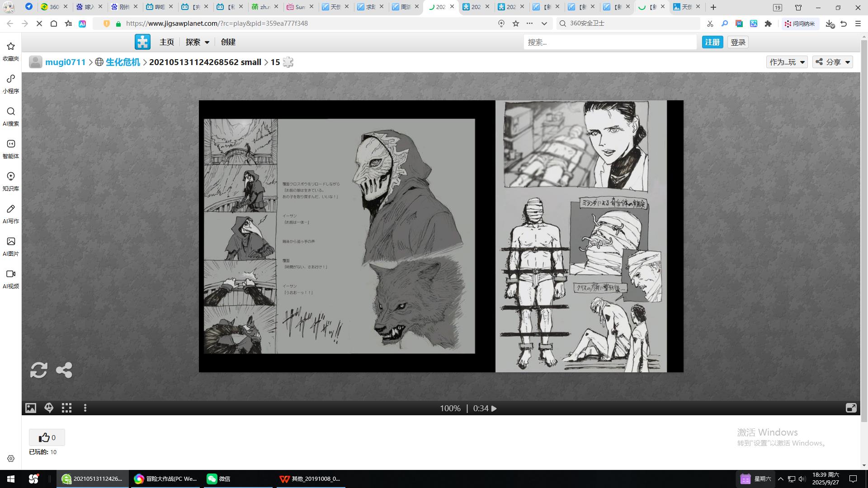This screenshot has height=488, width=868.
Task: Show the puzzle image preview
Action: coord(31,408)
